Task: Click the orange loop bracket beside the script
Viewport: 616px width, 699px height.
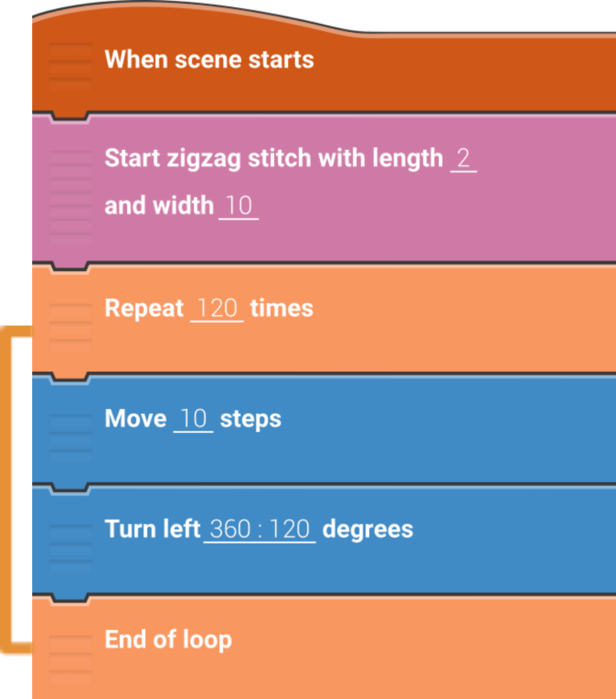Action: [x=11, y=487]
